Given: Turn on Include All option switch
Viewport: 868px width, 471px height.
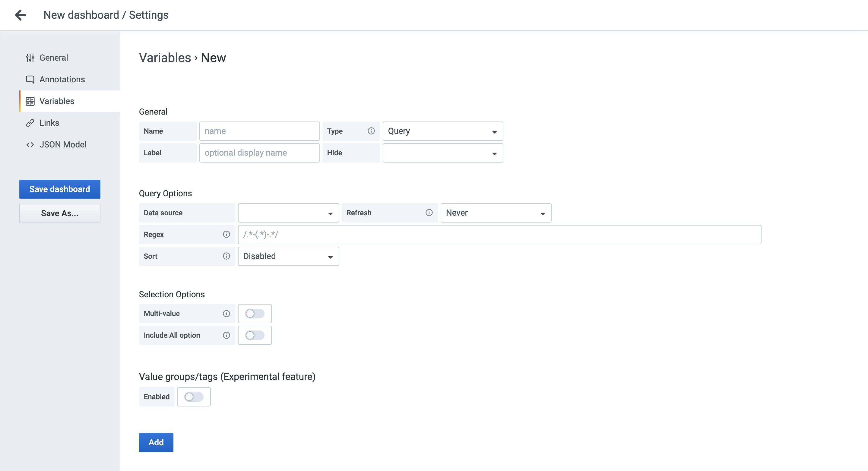Looking at the screenshot, I should 255,335.
